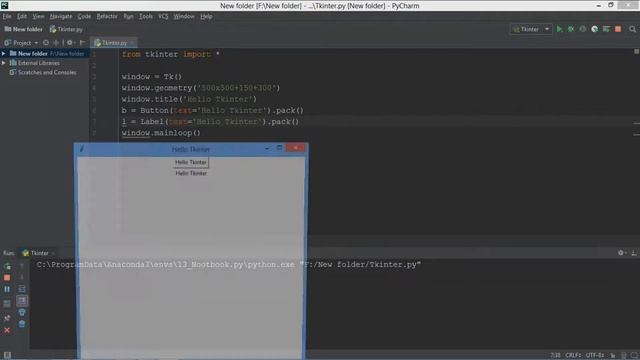The width and height of the screenshot is (640, 360).
Task: Open the Edit menu
Action: [x=22, y=16]
